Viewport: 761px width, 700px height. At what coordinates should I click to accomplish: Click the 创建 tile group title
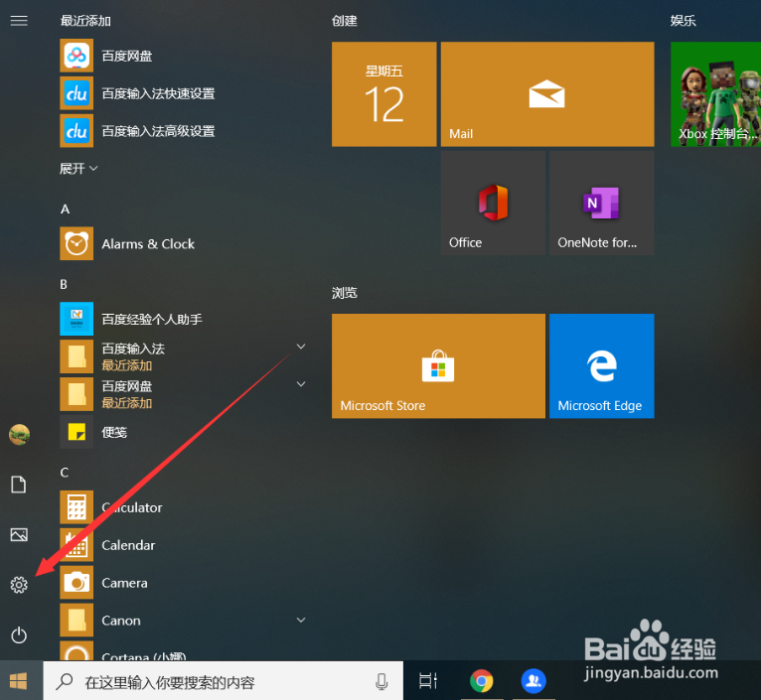click(x=345, y=21)
